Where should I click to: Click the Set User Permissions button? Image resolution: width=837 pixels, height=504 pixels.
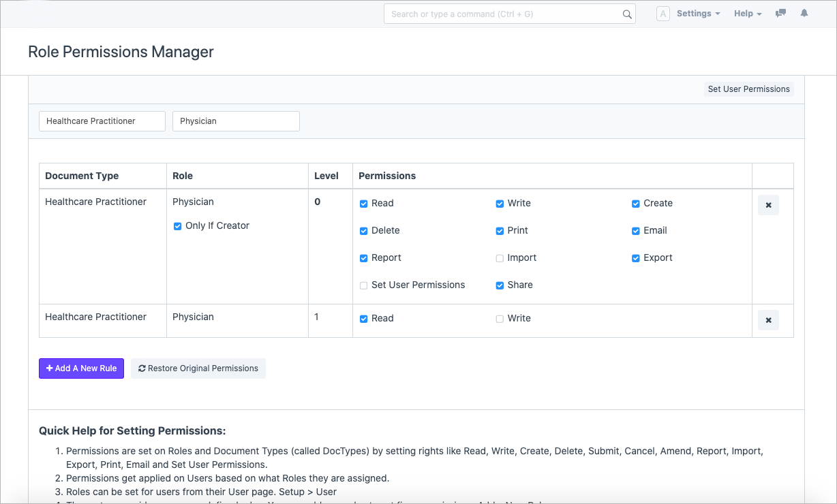tap(748, 89)
